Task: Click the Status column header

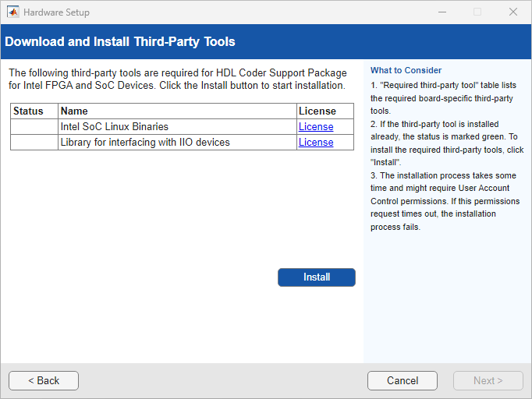Action: [29, 111]
